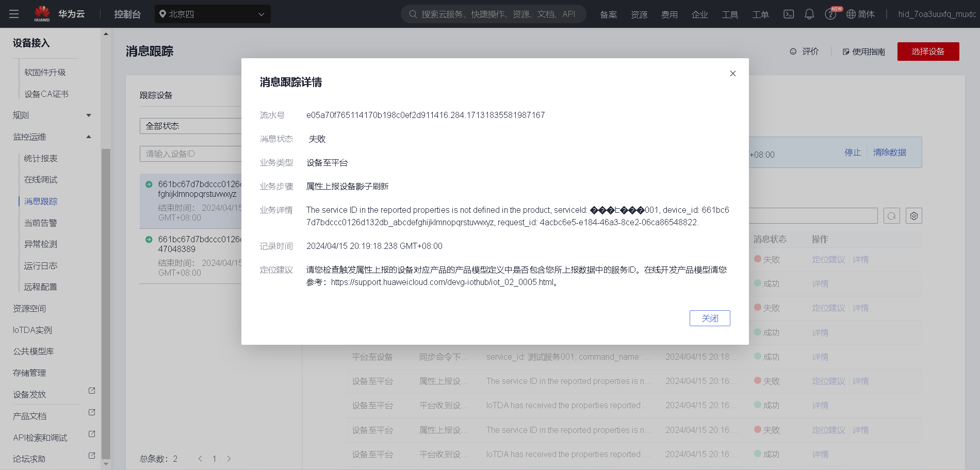Viewport: 980px width, 470px height.
Task: Open 当前告警 in sidebar
Action: pos(41,223)
